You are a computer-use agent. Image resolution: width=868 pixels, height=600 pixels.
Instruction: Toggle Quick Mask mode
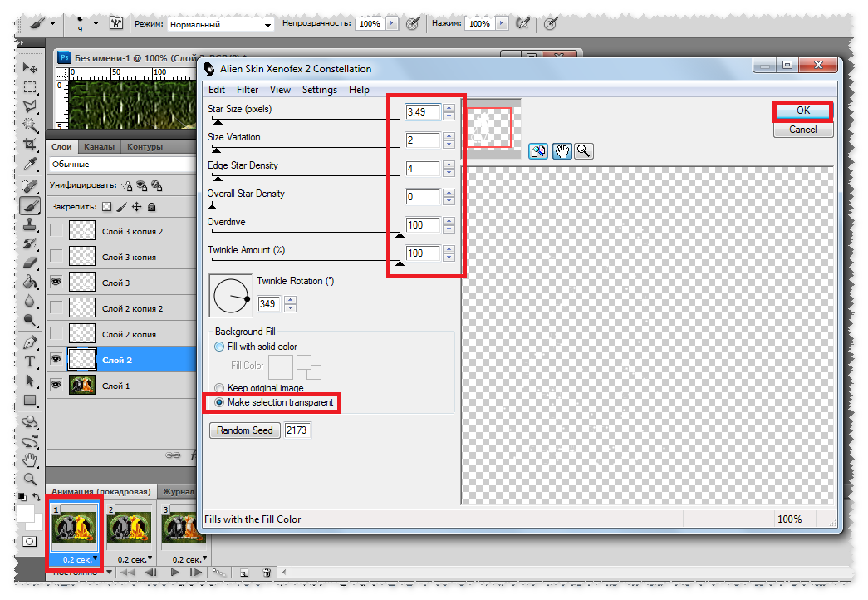[30, 541]
